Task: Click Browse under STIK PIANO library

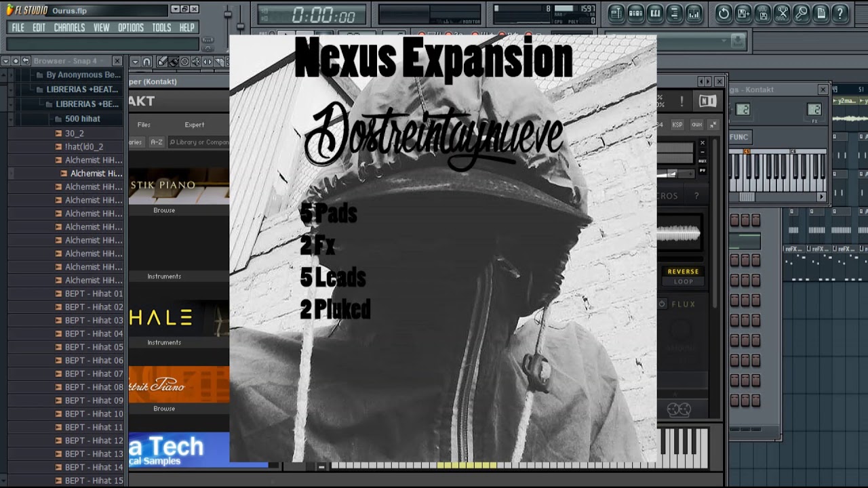Action: pos(164,210)
